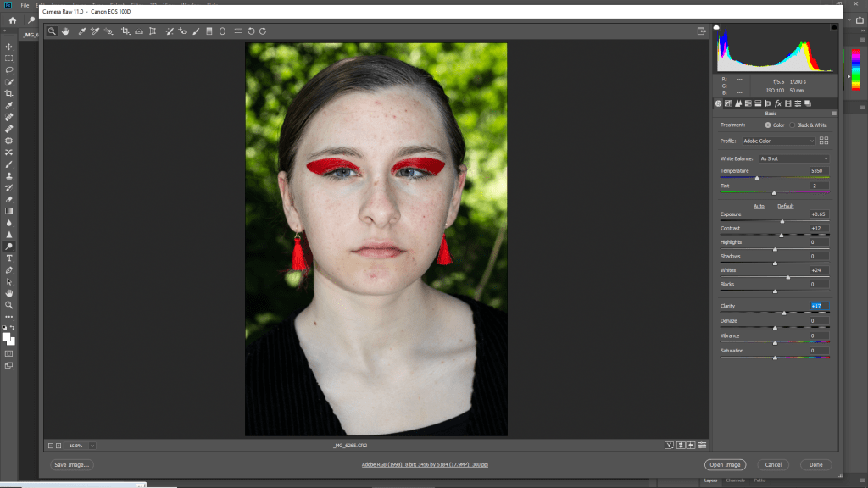
Task: Click the Exposure slider handle
Action: 782,221
